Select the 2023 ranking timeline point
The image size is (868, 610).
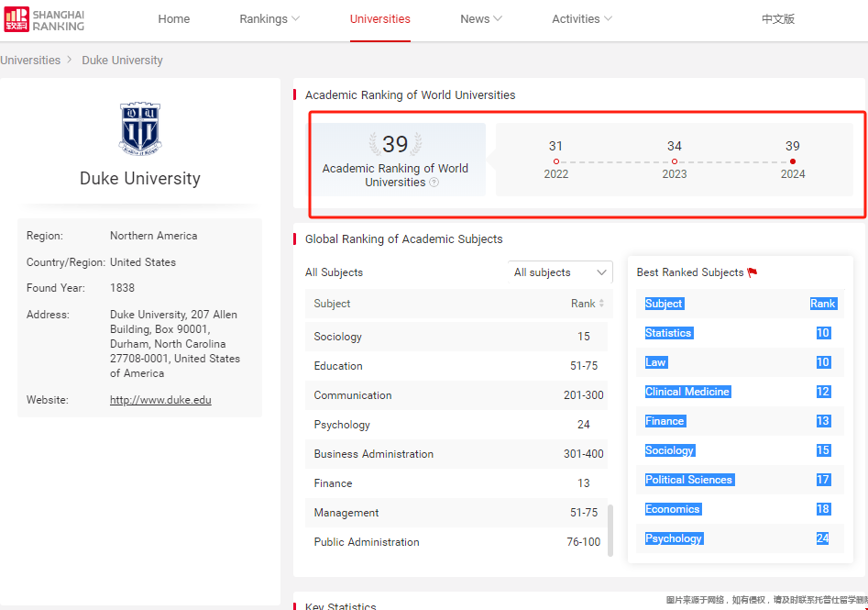click(x=675, y=161)
